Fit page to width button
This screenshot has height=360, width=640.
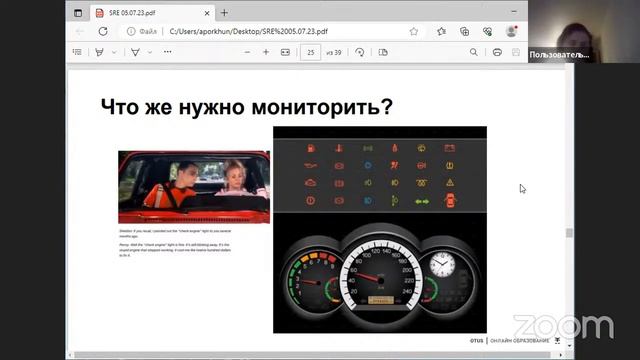pyautogui.click(x=285, y=52)
